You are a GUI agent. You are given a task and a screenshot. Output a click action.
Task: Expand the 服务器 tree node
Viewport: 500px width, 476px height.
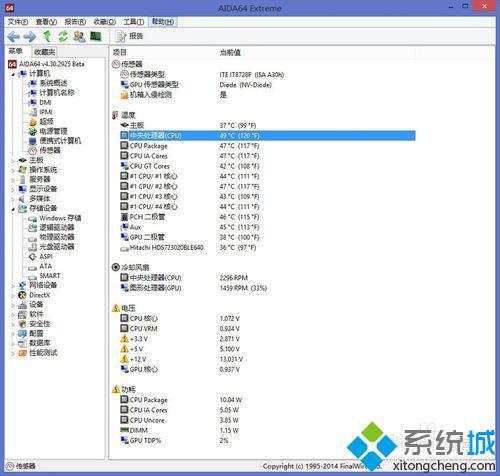tap(13, 180)
